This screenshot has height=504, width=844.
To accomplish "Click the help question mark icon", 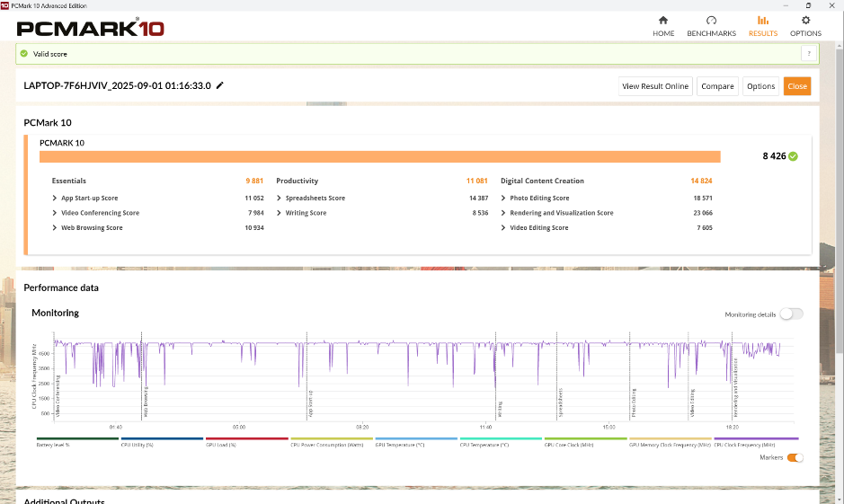I will [x=808, y=54].
